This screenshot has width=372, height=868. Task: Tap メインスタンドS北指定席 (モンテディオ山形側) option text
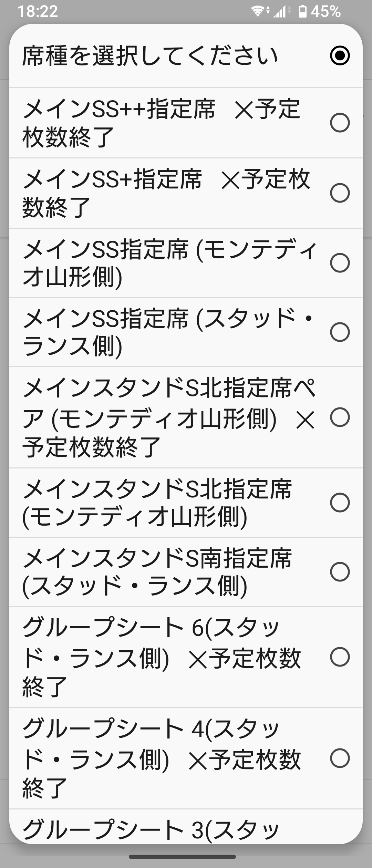pos(157,503)
